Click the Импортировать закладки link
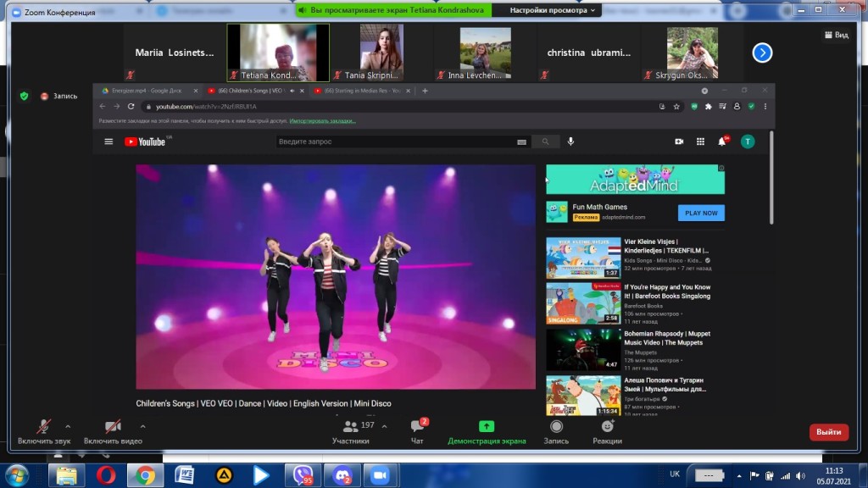Viewport: 868px width, 488px height. [x=322, y=120]
